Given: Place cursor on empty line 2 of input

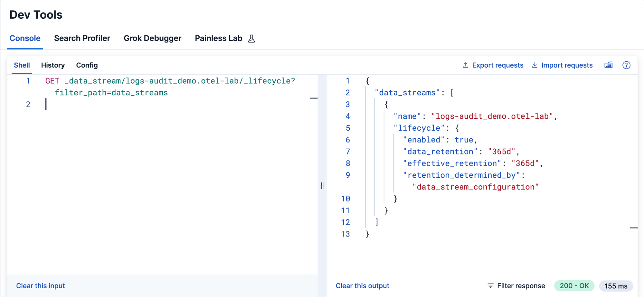Looking at the screenshot, I should [x=177, y=104].
